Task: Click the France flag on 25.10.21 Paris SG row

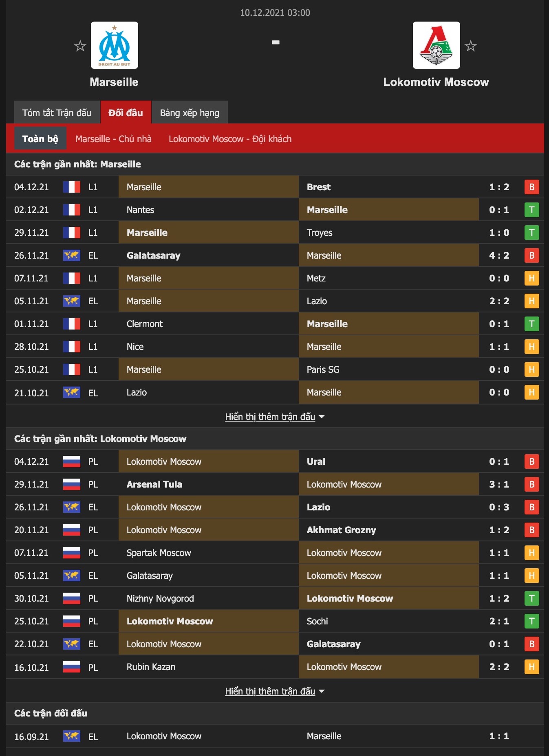Action: 72,369
